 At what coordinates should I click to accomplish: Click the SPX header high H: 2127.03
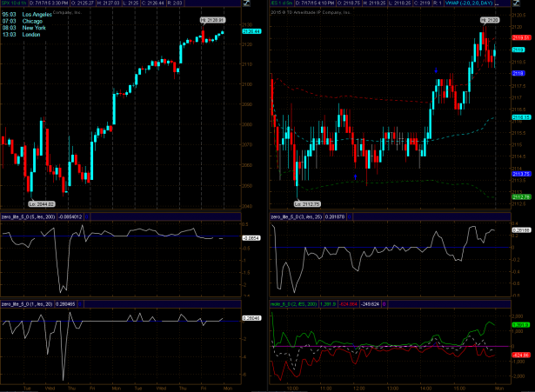pyautogui.click(x=108, y=3)
